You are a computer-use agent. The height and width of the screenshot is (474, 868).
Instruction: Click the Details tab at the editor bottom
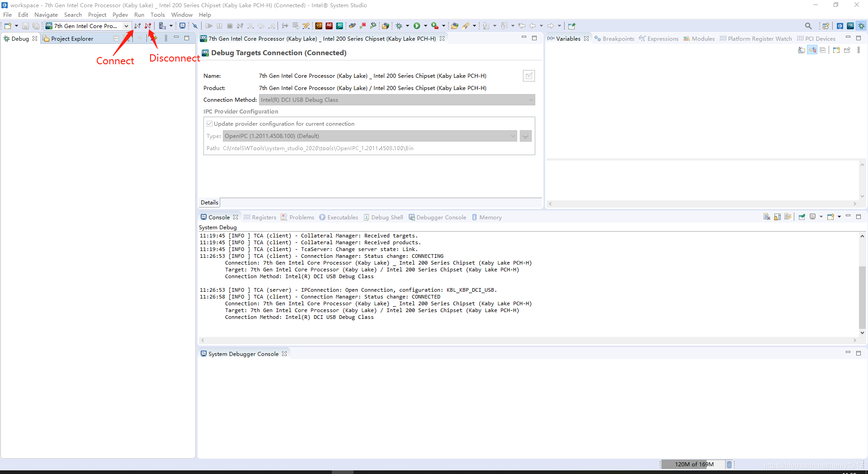pos(209,203)
